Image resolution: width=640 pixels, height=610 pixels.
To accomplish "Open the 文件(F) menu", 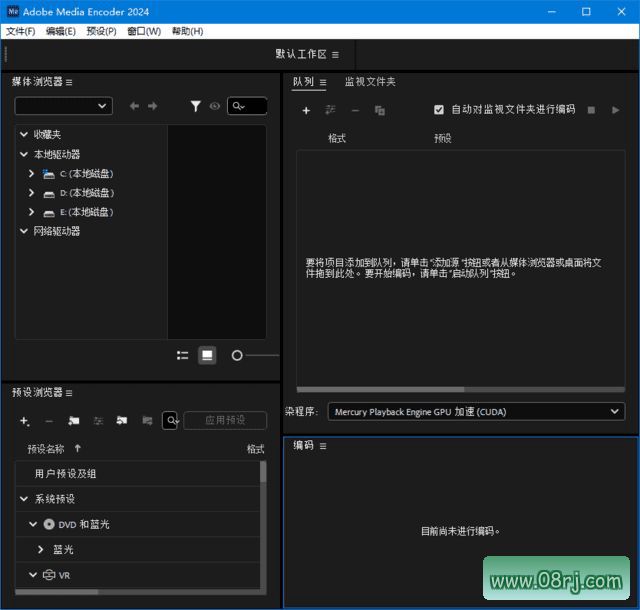I will [20, 31].
